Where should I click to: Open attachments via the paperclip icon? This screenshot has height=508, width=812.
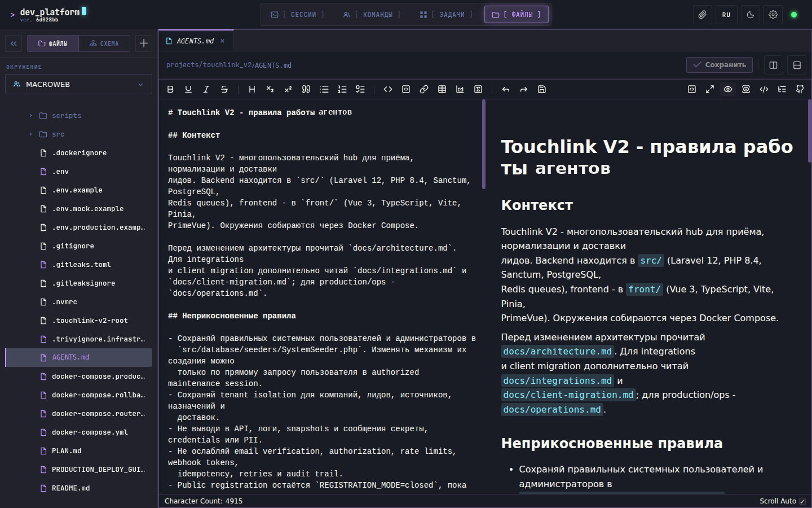click(x=702, y=15)
